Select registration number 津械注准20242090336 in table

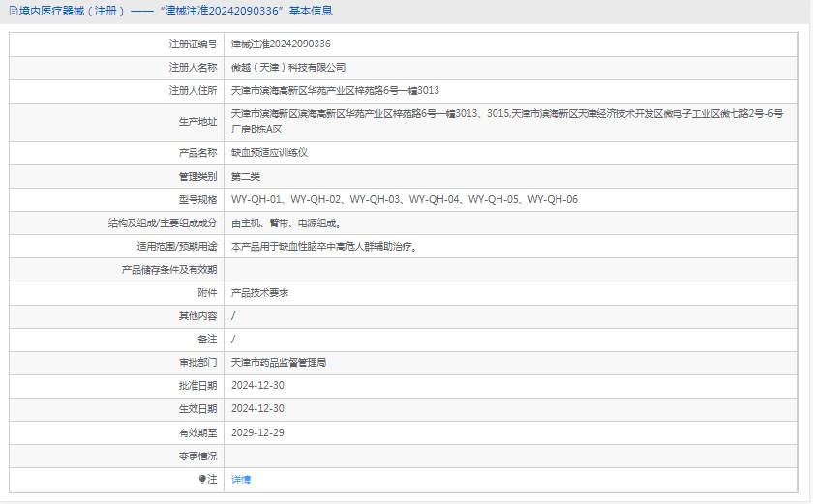[x=281, y=44]
